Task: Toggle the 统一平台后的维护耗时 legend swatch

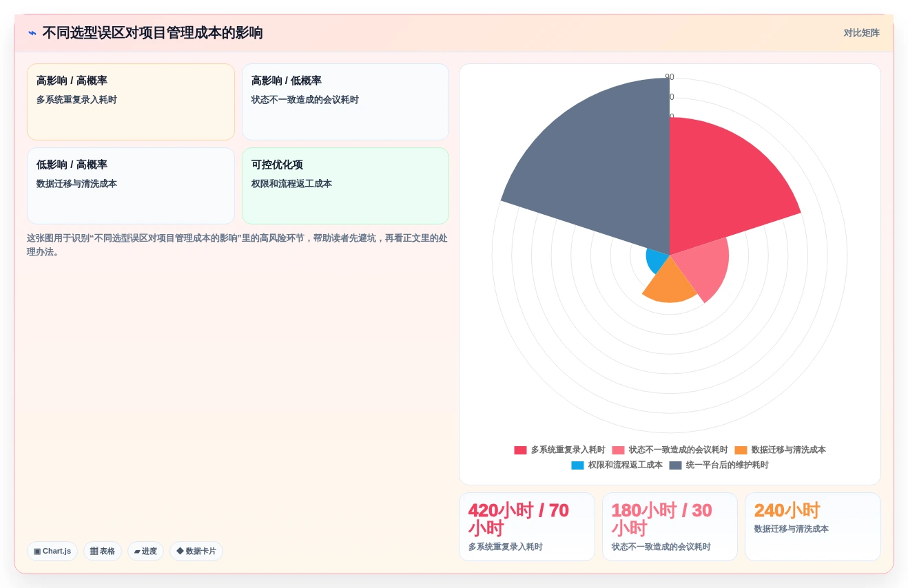Action: 675,465
